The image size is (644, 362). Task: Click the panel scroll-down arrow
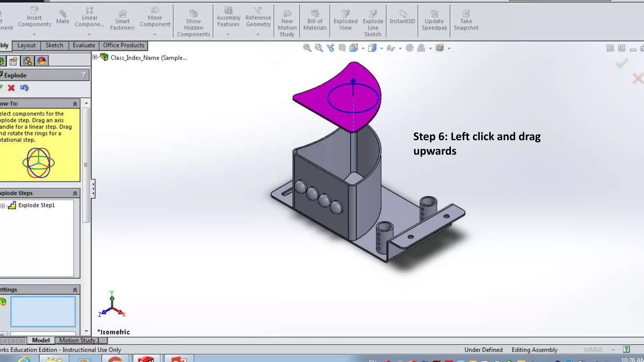pyautogui.click(x=86, y=331)
